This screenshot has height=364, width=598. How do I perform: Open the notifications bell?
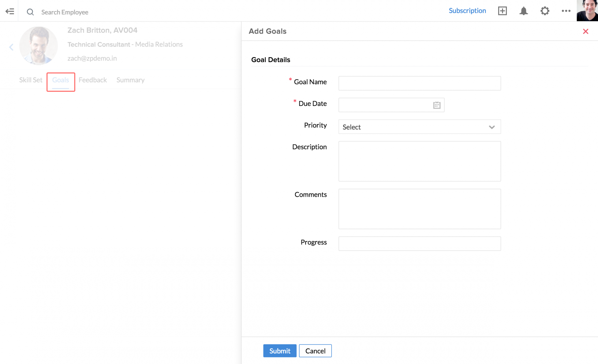coord(524,11)
